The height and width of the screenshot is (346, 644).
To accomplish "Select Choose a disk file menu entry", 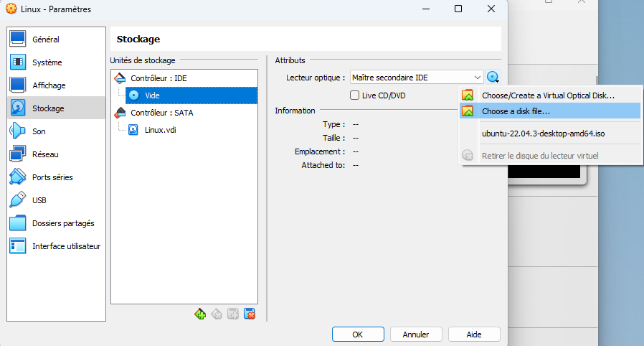I will click(x=550, y=111).
